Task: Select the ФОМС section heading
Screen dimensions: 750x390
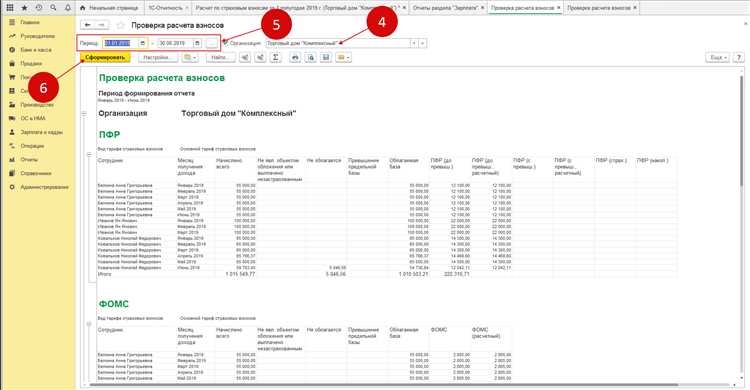Action: coord(114,304)
